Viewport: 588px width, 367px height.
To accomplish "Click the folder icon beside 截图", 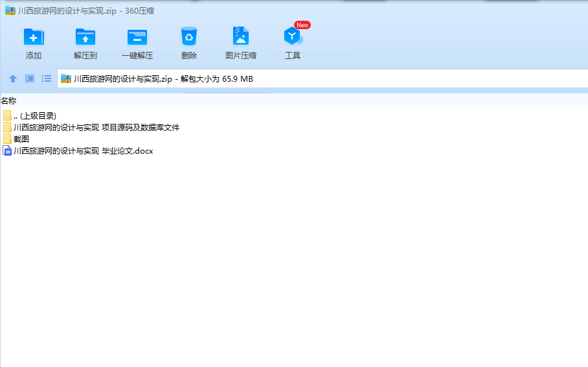I will click(7, 139).
